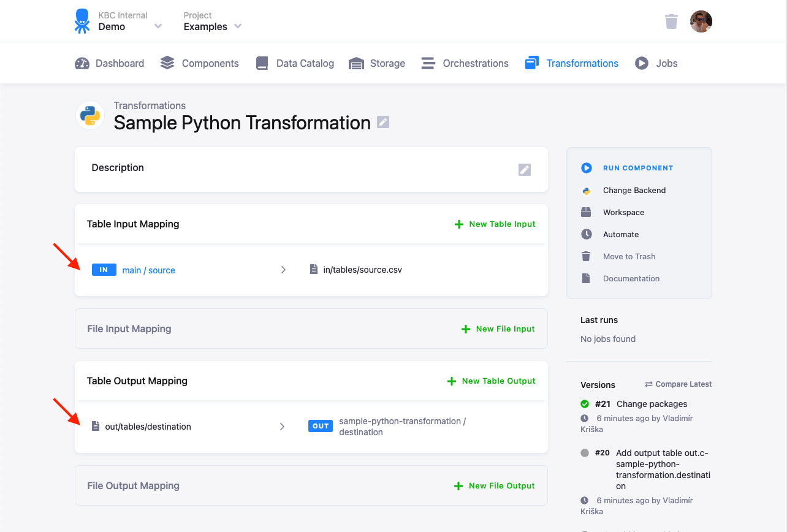
Task: Click the Python transformation logo icon
Action: point(90,115)
